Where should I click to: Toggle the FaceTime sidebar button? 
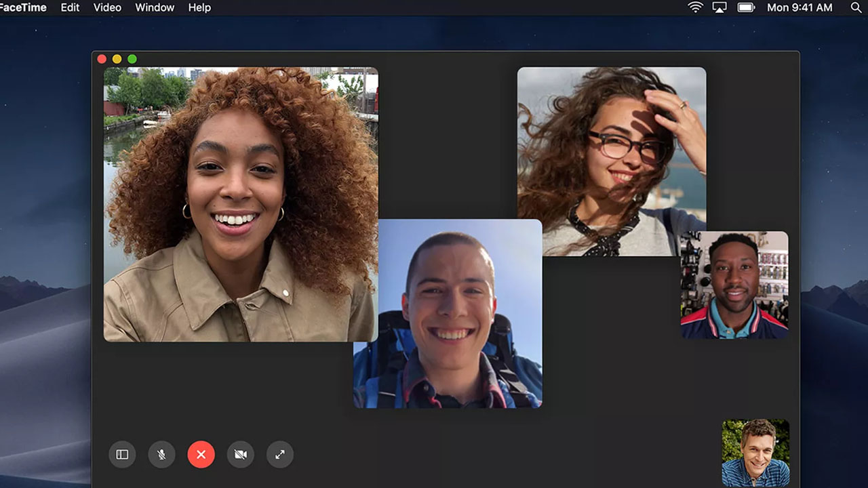122,455
